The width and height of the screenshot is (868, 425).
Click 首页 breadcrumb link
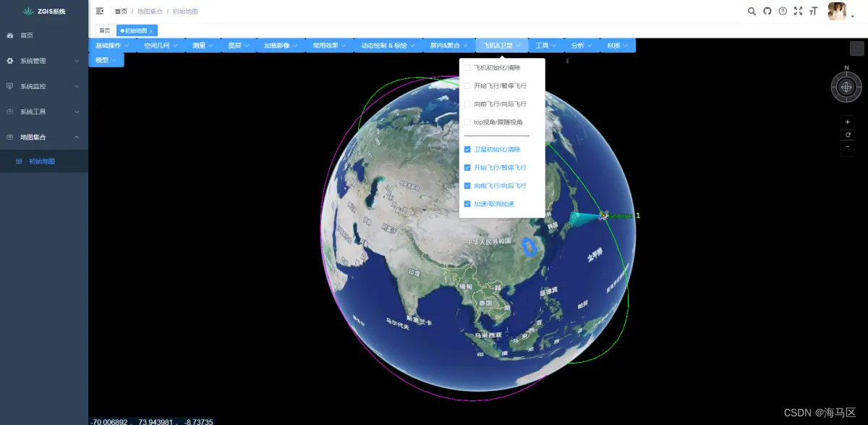[121, 12]
